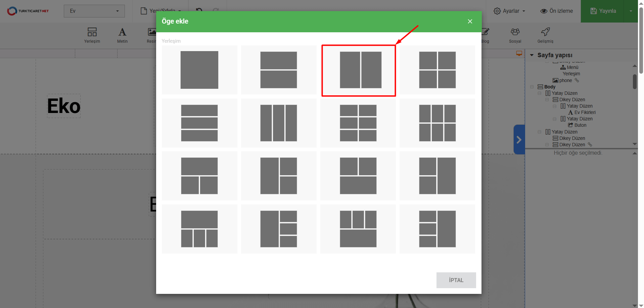Select the four-cell grid layout
Viewport: 644px width, 308px height.
tap(437, 70)
